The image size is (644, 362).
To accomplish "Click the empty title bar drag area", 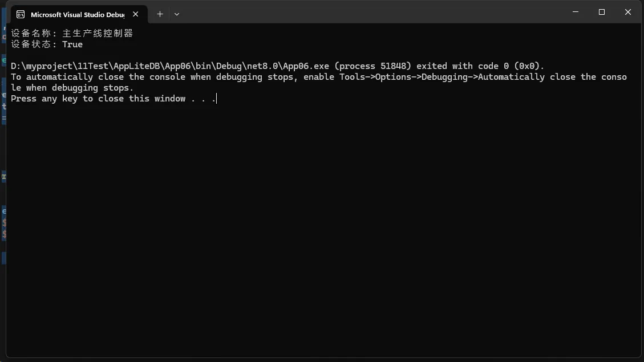I will [x=371, y=12].
